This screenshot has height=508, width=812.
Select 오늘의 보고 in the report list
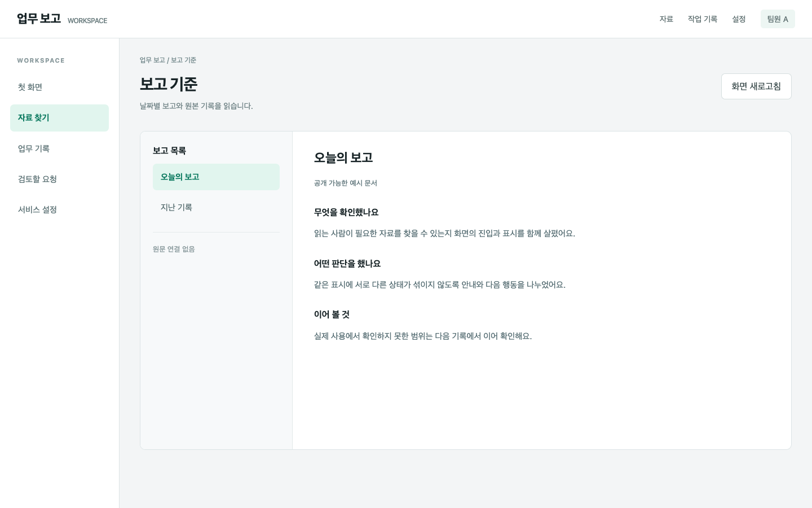216,177
